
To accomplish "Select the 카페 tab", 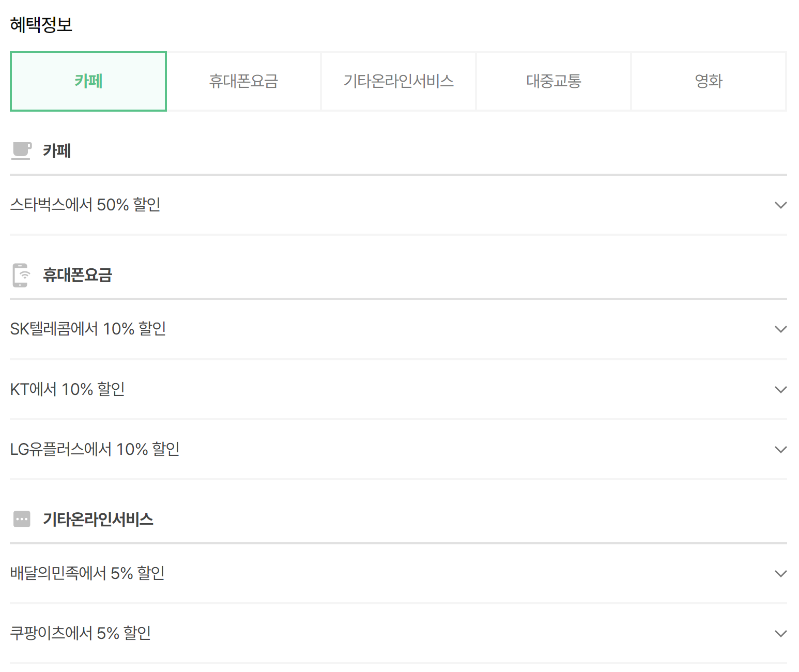I will [x=88, y=81].
